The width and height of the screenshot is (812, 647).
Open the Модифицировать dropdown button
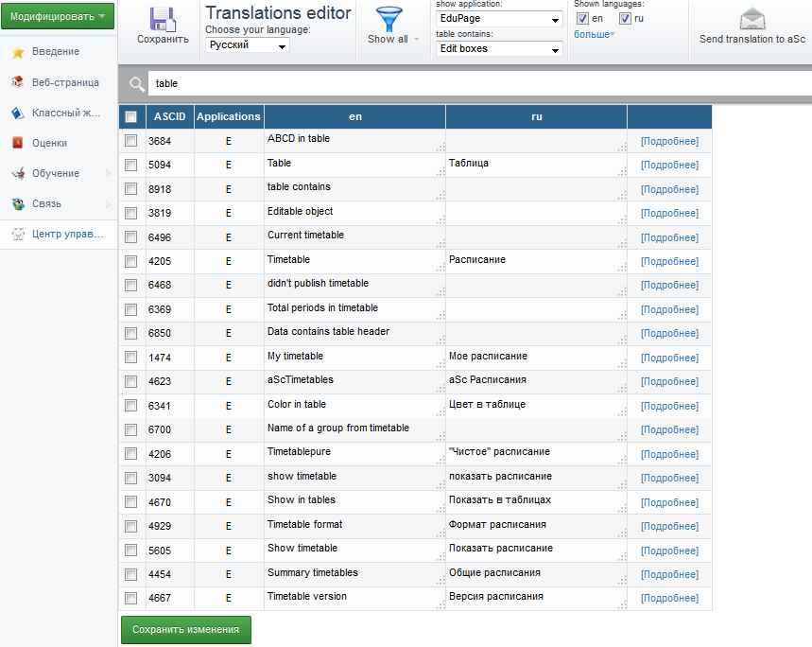[x=58, y=16]
